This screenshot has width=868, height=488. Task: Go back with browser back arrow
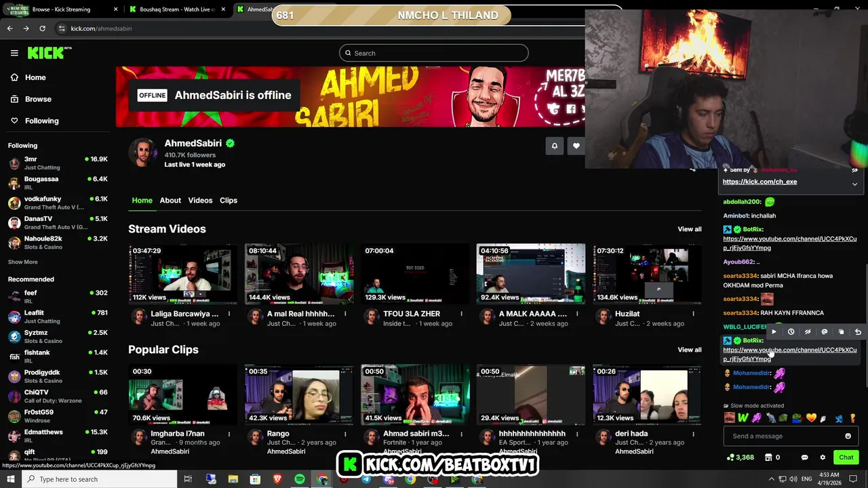(10, 28)
